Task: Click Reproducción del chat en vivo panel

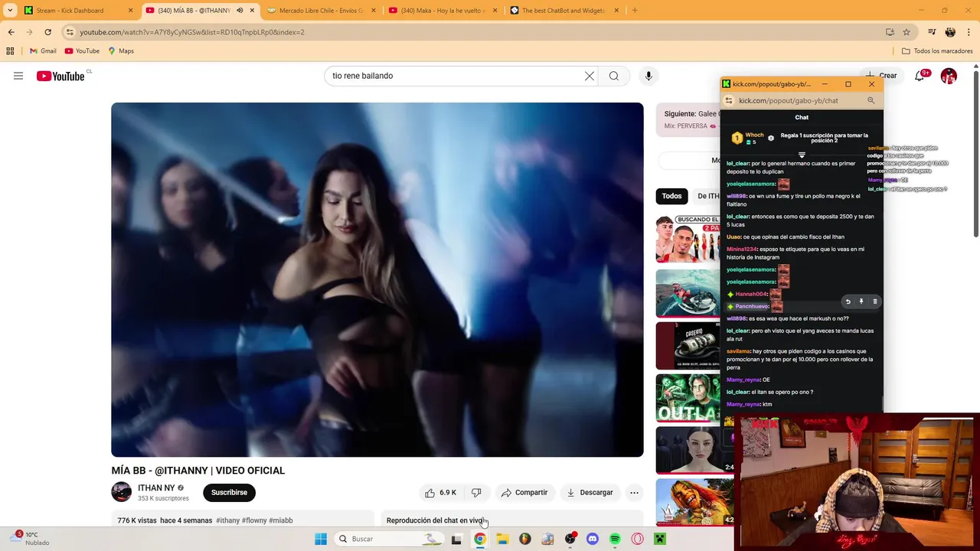Action: (512, 520)
